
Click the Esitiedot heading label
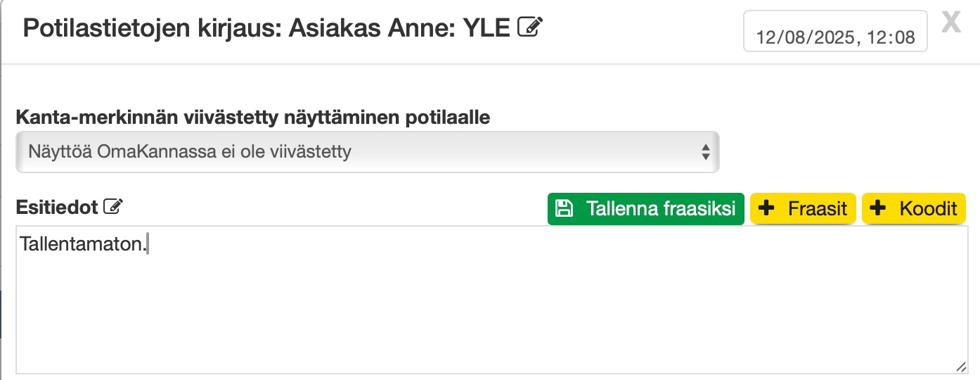pos(57,206)
